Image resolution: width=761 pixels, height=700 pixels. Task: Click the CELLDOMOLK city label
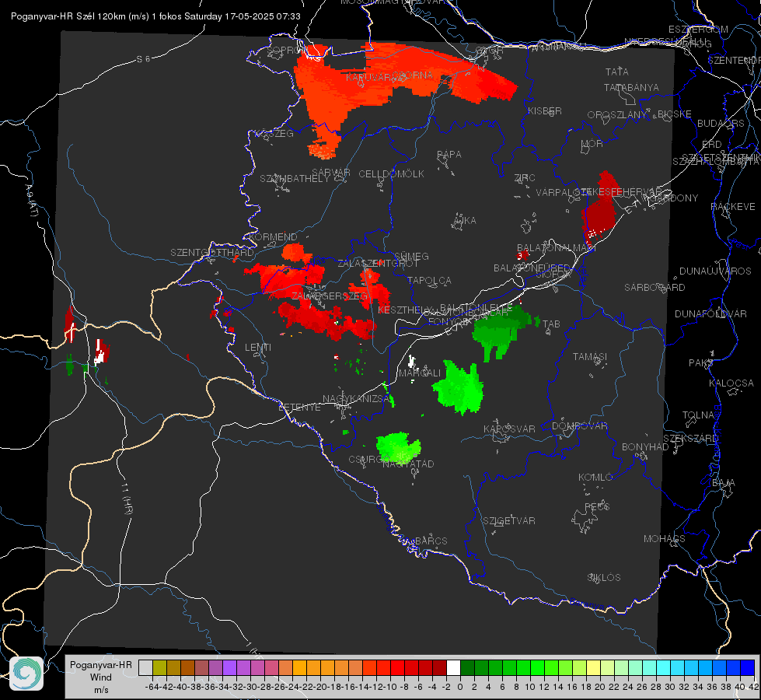(x=391, y=174)
